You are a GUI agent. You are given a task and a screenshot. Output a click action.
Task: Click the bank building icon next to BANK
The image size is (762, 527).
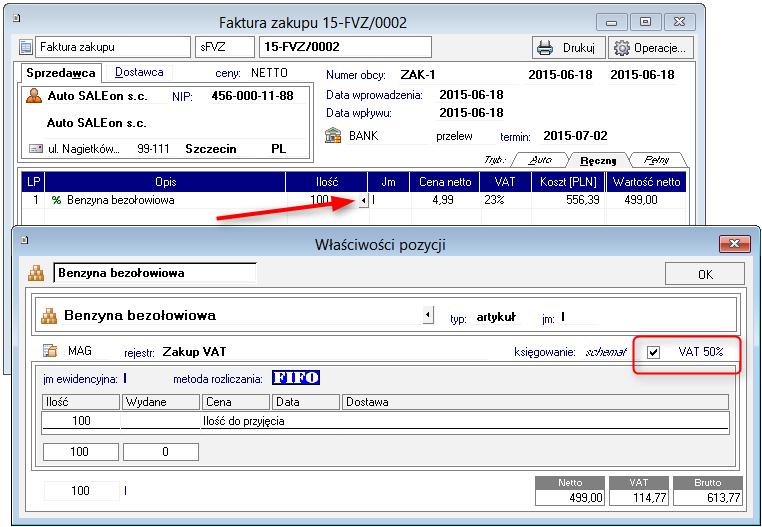click(333, 136)
